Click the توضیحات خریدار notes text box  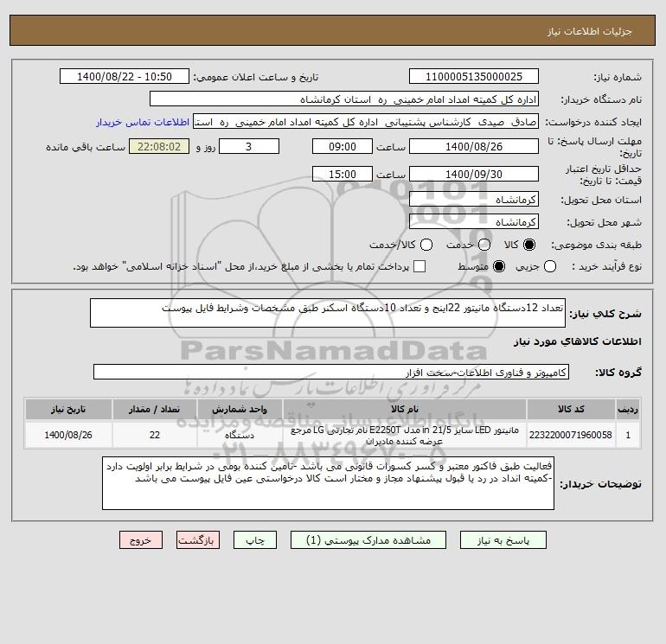coord(328,483)
